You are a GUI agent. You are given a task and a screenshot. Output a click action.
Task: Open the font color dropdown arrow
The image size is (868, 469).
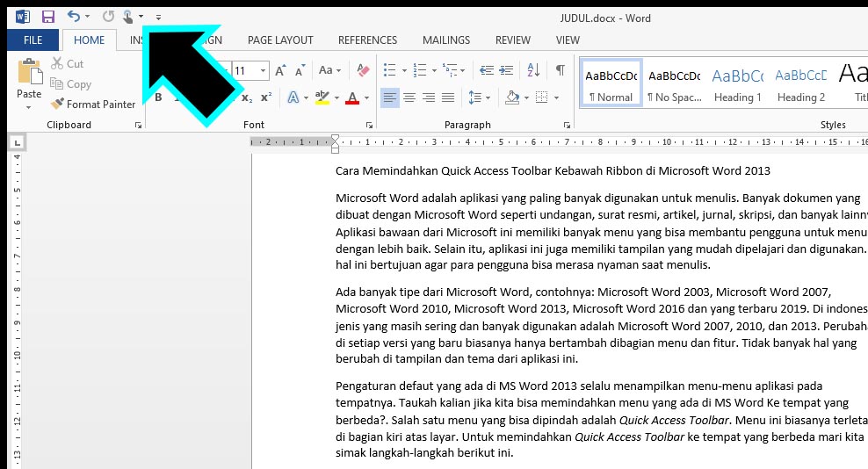pyautogui.click(x=366, y=98)
